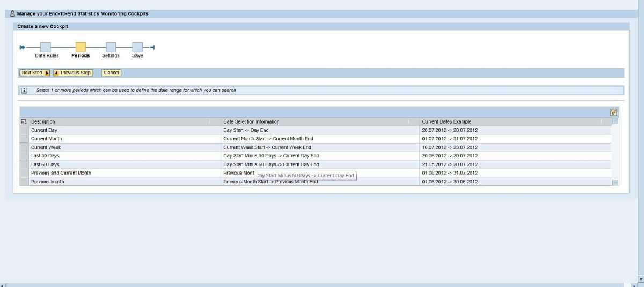The height and width of the screenshot is (287, 644).
Task: Click the Data Rules roadmap step box
Action: tap(46, 47)
